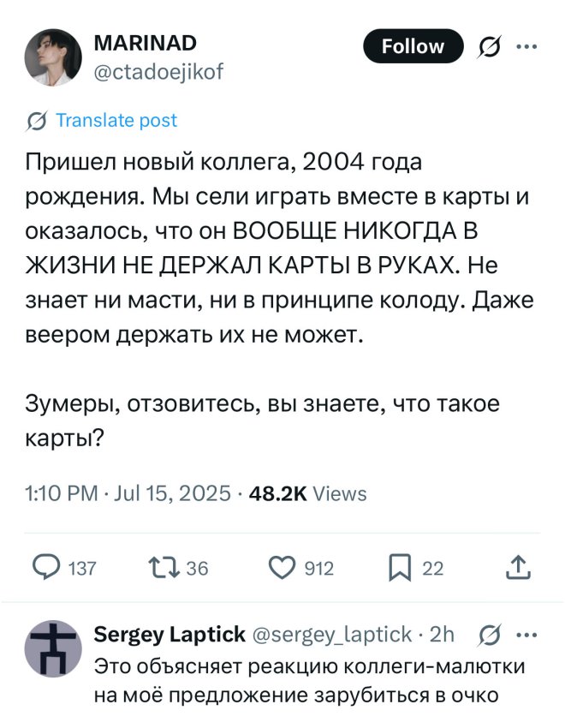The image size is (565, 728).
Task: Click the Translate post link
Action: pyautogui.click(x=116, y=121)
